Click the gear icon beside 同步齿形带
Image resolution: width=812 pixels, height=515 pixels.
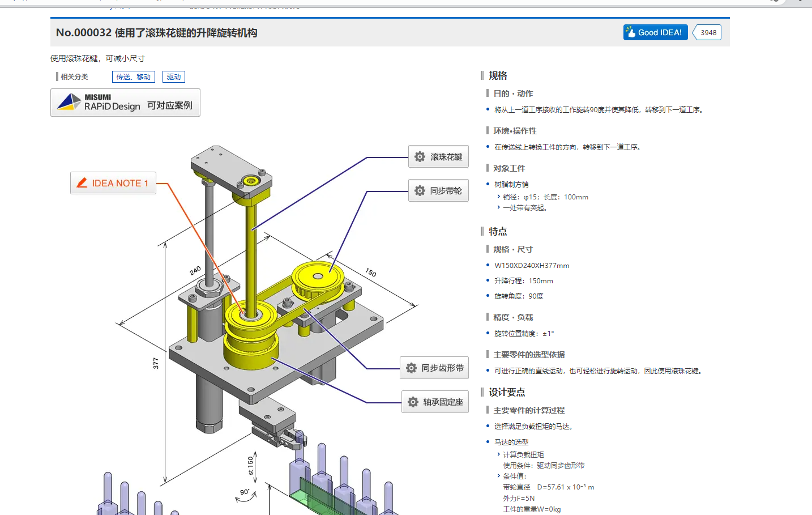click(412, 368)
